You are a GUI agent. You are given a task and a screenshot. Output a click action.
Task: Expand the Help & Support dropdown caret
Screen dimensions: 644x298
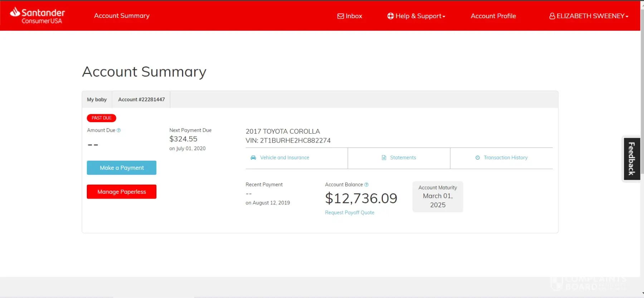[x=444, y=16]
